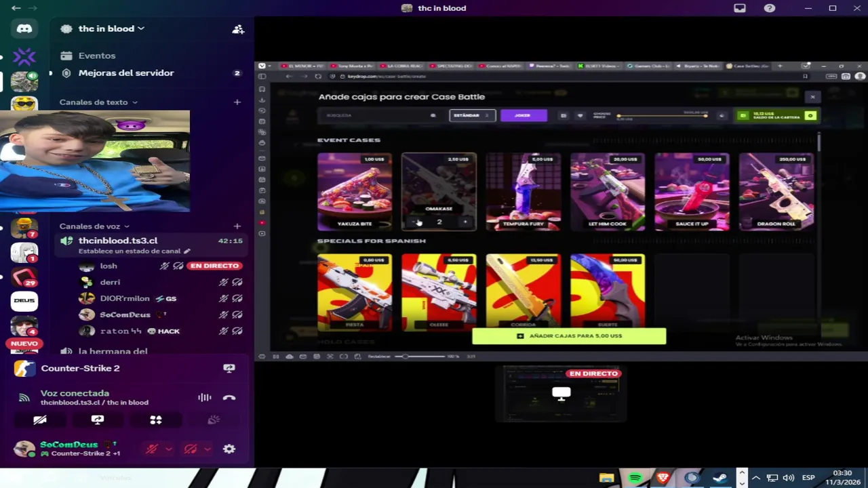Viewport: 868px width, 488px height.
Task: Open the DEUS server icon
Action: click(24, 300)
